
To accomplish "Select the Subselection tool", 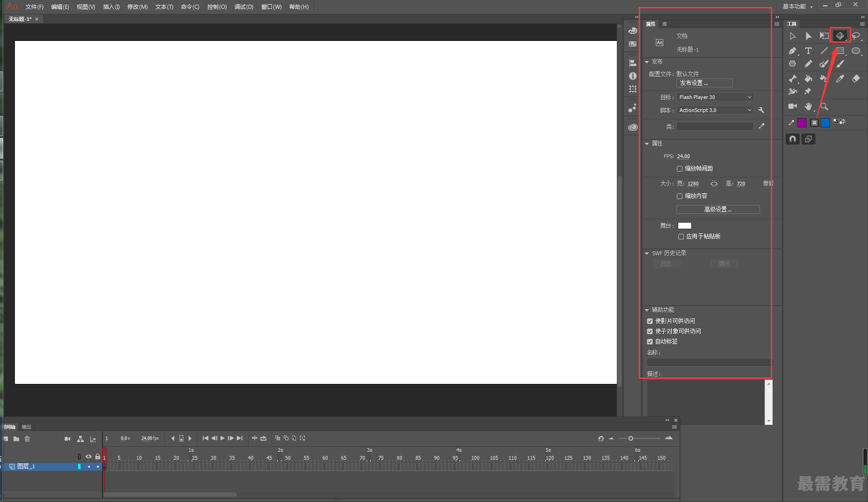I will pyautogui.click(x=808, y=36).
